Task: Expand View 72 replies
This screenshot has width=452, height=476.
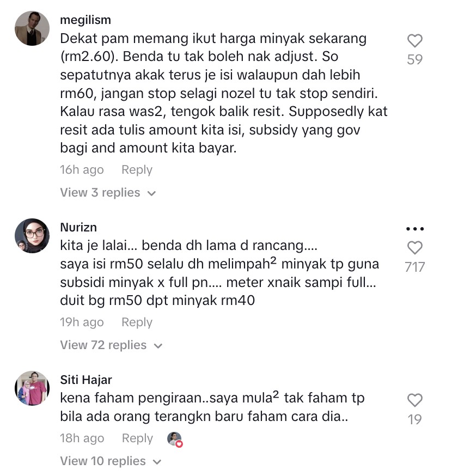Action: pyautogui.click(x=112, y=345)
